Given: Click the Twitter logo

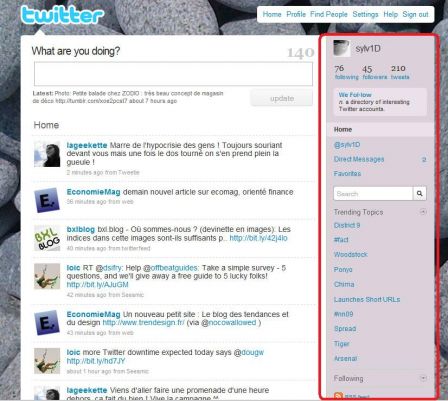Looking at the screenshot, I should (x=62, y=15).
